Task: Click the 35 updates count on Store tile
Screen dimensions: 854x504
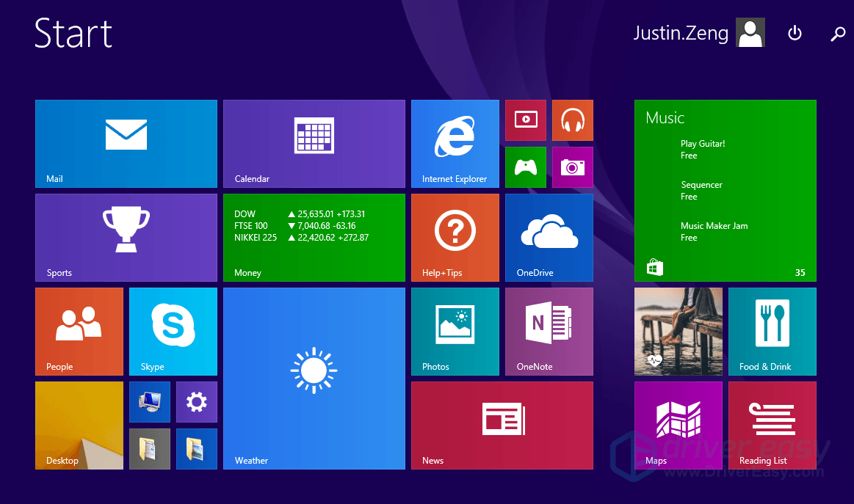Action: click(800, 273)
